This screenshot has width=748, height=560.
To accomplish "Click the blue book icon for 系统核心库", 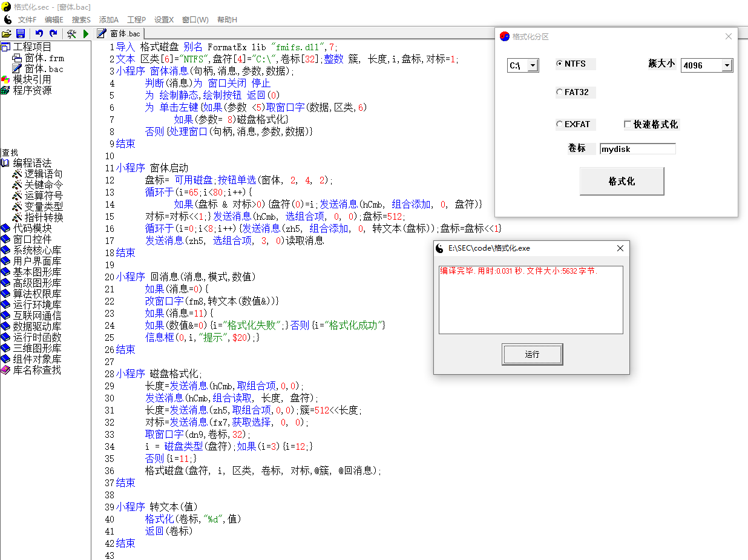I will click(x=5, y=250).
